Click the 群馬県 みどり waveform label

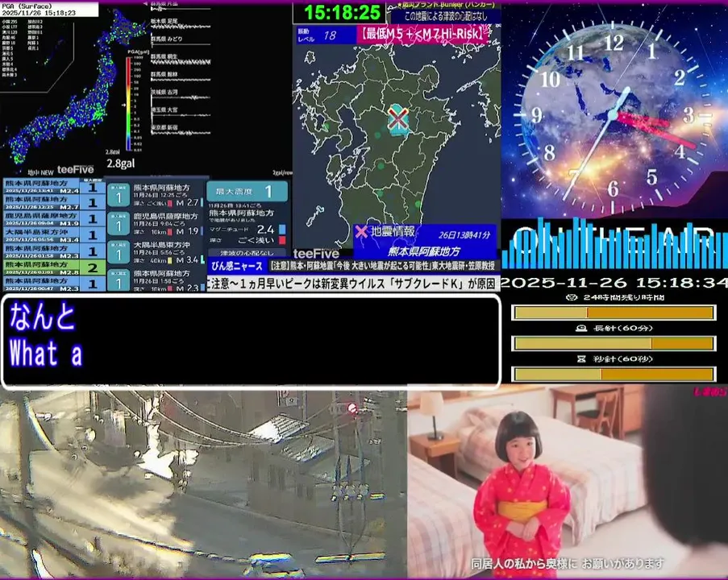pos(167,39)
